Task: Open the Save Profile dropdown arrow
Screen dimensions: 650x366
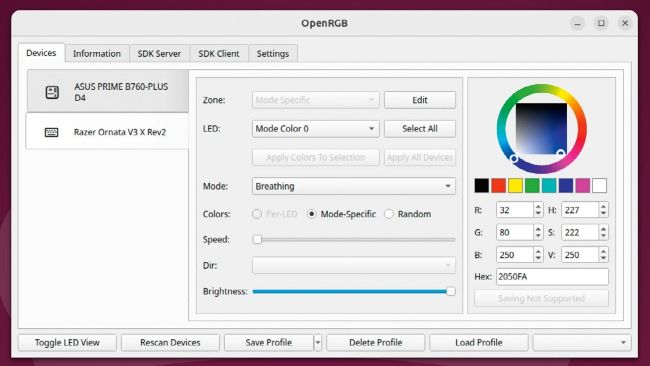Action: 318,342
